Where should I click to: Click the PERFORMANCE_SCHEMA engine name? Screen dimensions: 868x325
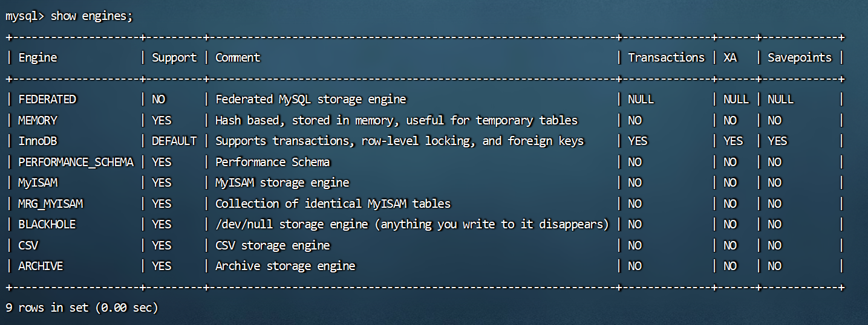(x=76, y=162)
